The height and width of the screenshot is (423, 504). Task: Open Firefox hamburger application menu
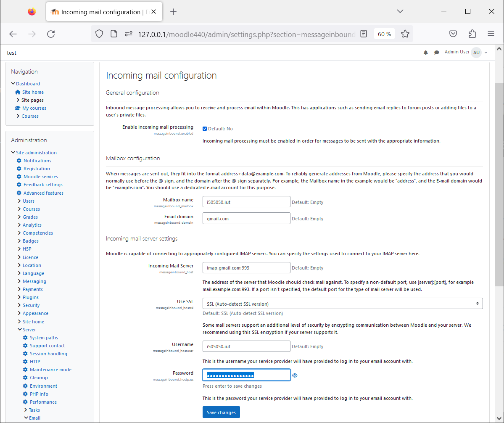pyautogui.click(x=491, y=34)
